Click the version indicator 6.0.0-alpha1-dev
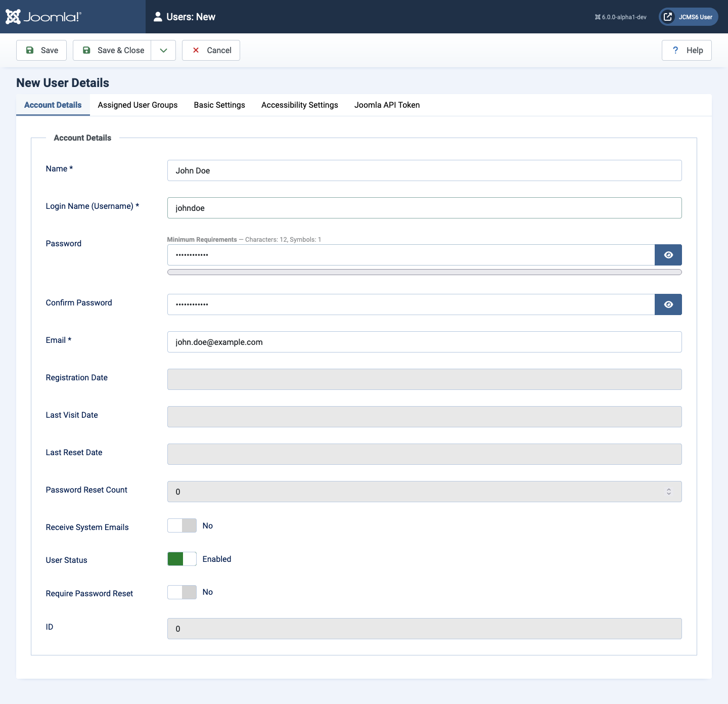The height and width of the screenshot is (704, 728). tap(620, 16)
